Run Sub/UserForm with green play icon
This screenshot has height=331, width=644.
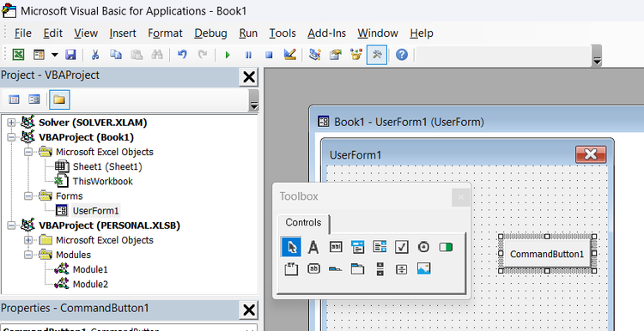point(228,55)
